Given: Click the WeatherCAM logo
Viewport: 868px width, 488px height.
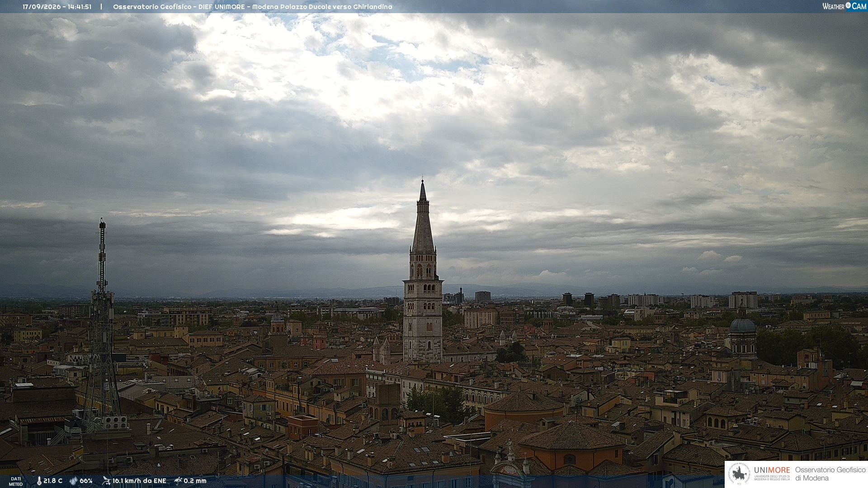Looking at the screenshot, I should click(844, 6).
